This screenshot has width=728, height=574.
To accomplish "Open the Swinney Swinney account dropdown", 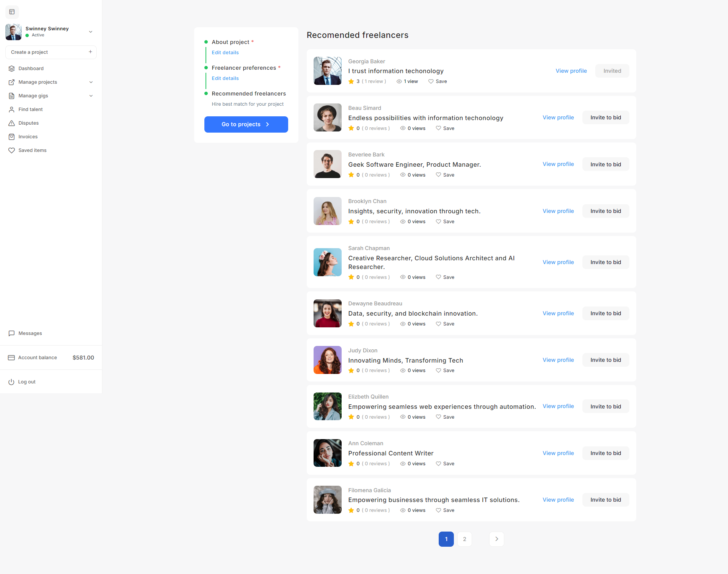I will (x=91, y=32).
